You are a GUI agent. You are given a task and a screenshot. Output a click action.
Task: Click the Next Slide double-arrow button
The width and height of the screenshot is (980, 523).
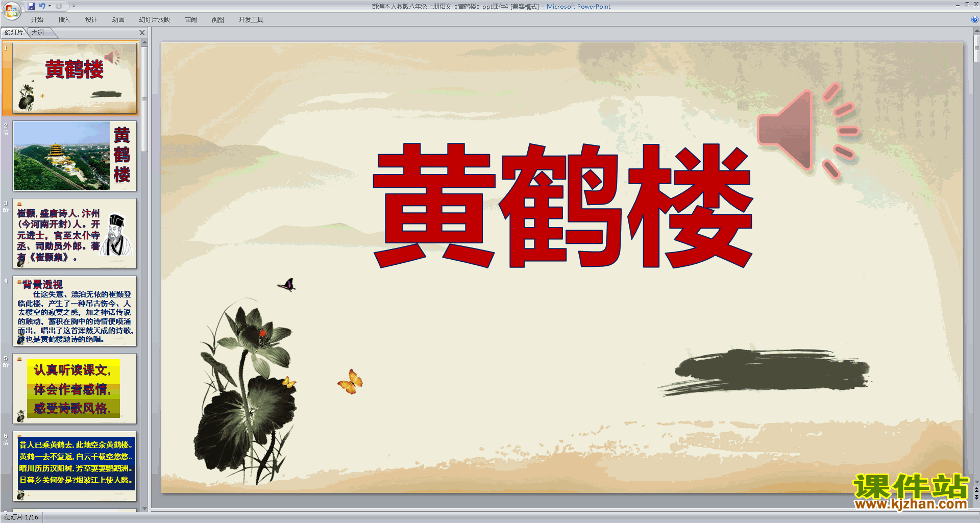pos(976,497)
